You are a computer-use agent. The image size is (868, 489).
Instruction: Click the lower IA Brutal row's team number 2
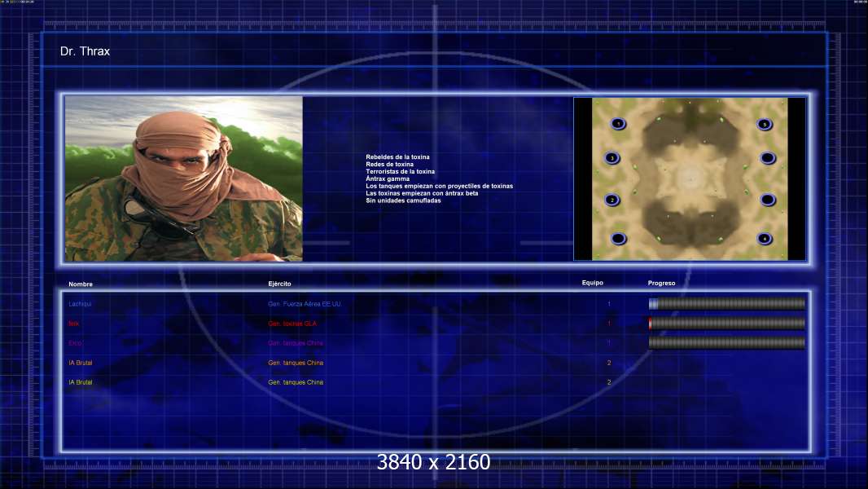tap(609, 382)
